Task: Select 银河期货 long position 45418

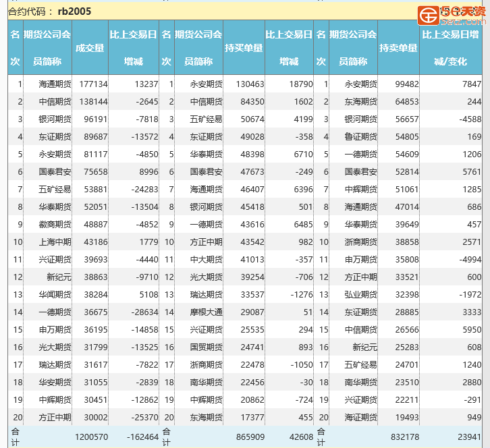Action: click(x=252, y=207)
